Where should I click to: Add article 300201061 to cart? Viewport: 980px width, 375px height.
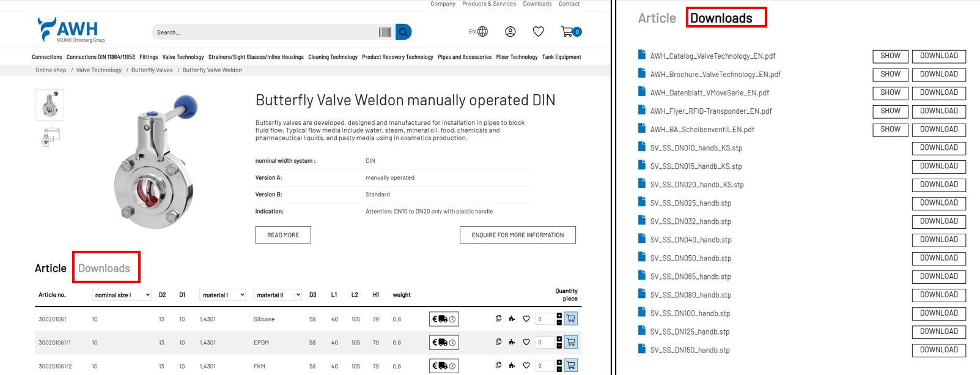coord(570,319)
